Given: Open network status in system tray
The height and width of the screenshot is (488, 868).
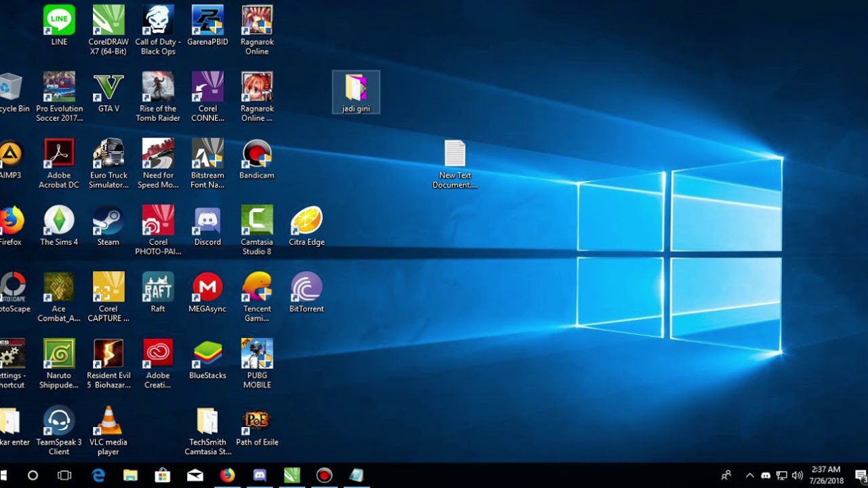Looking at the screenshot, I should tap(782, 476).
